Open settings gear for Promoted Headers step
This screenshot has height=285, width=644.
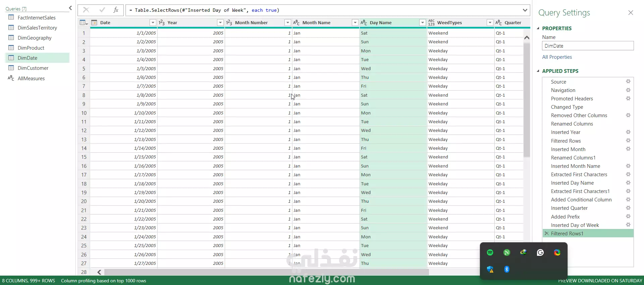(x=628, y=98)
